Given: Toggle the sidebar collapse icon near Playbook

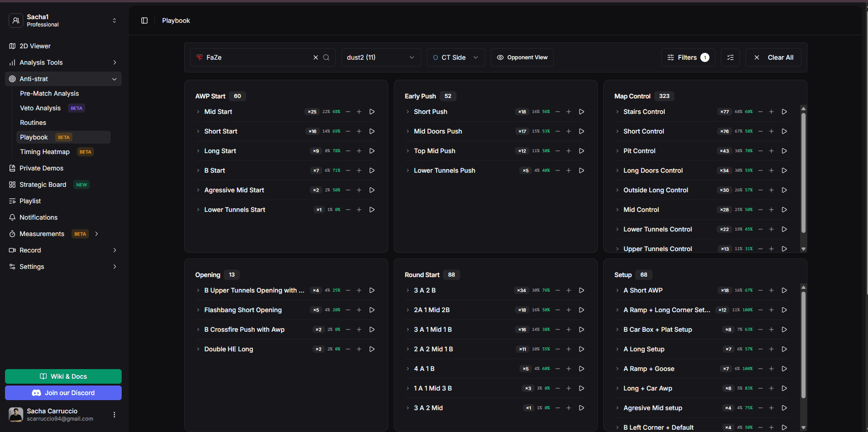Looking at the screenshot, I should [144, 21].
